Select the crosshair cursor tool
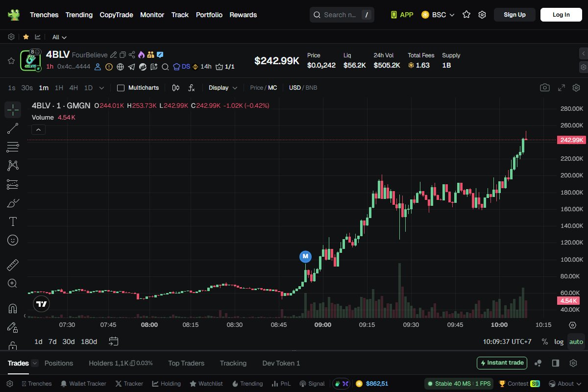The width and height of the screenshot is (588, 392). [13, 110]
